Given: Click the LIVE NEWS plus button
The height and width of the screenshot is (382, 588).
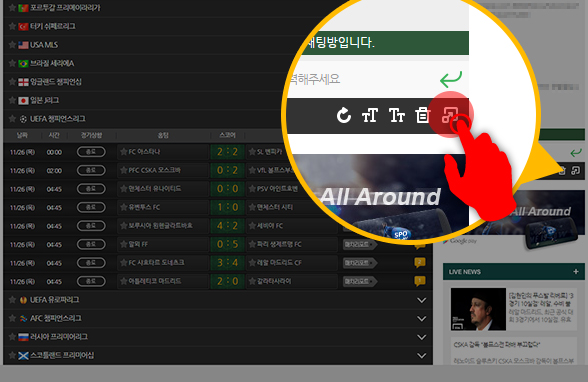Looking at the screenshot, I should click(x=576, y=271).
